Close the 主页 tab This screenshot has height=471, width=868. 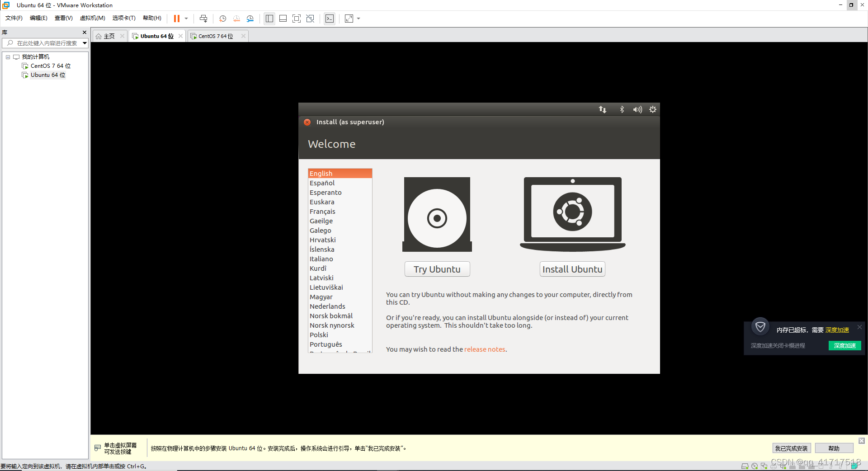pyautogui.click(x=122, y=36)
